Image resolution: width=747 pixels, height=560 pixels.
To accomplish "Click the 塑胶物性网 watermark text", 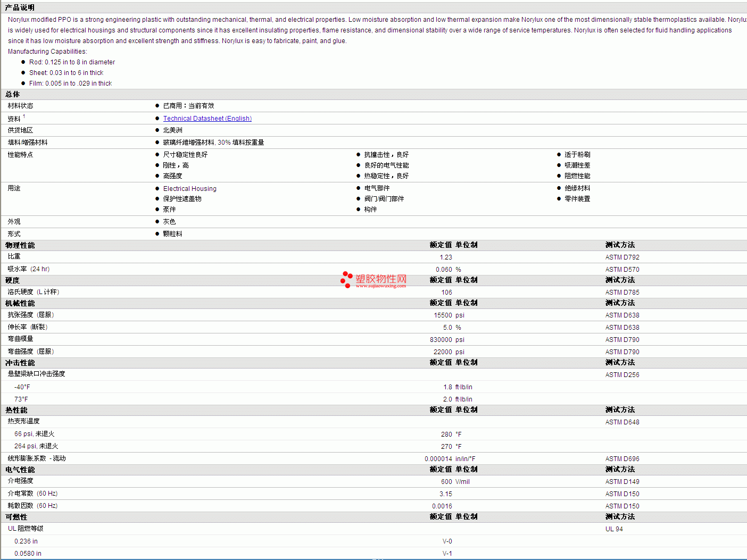I will pyautogui.click(x=381, y=279).
